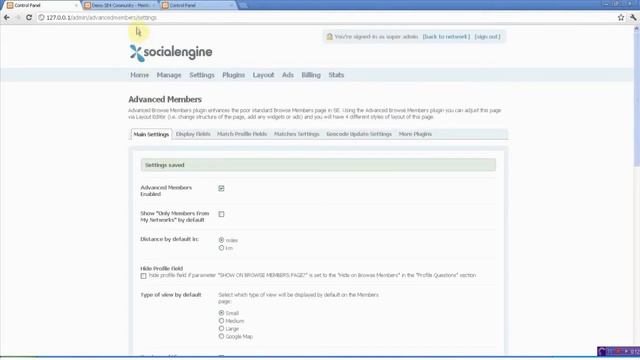Click the Settings saved notice

318,165
